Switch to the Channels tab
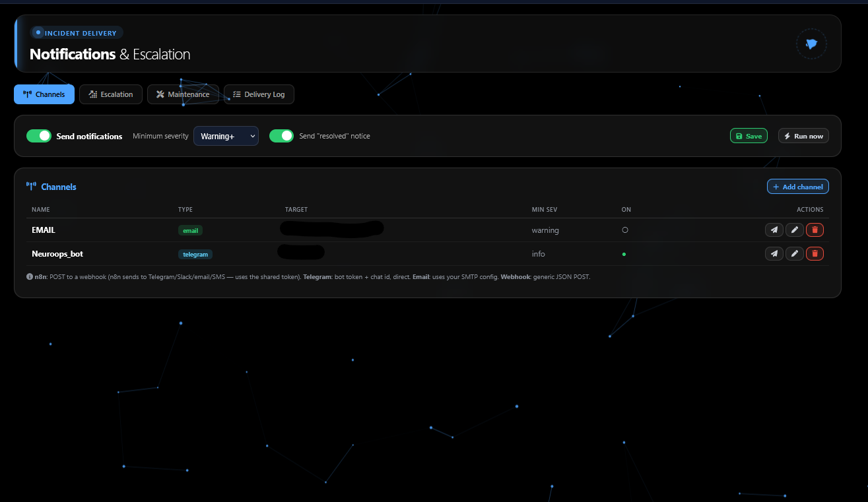The image size is (868, 502). [44, 94]
